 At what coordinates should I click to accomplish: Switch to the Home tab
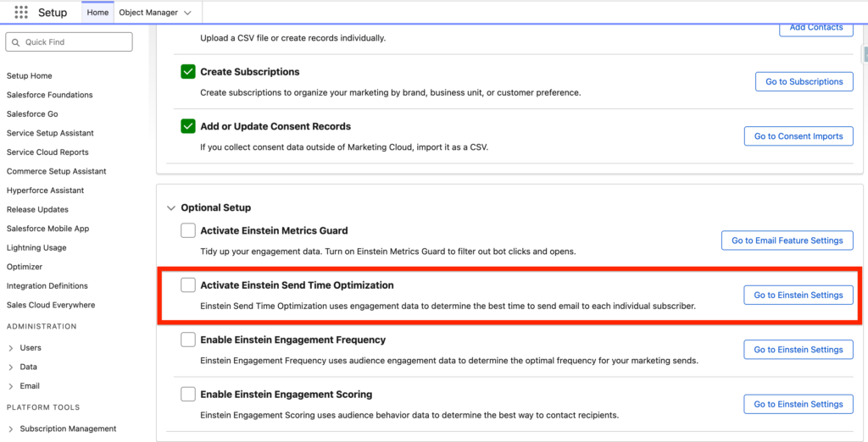(x=97, y=13)
